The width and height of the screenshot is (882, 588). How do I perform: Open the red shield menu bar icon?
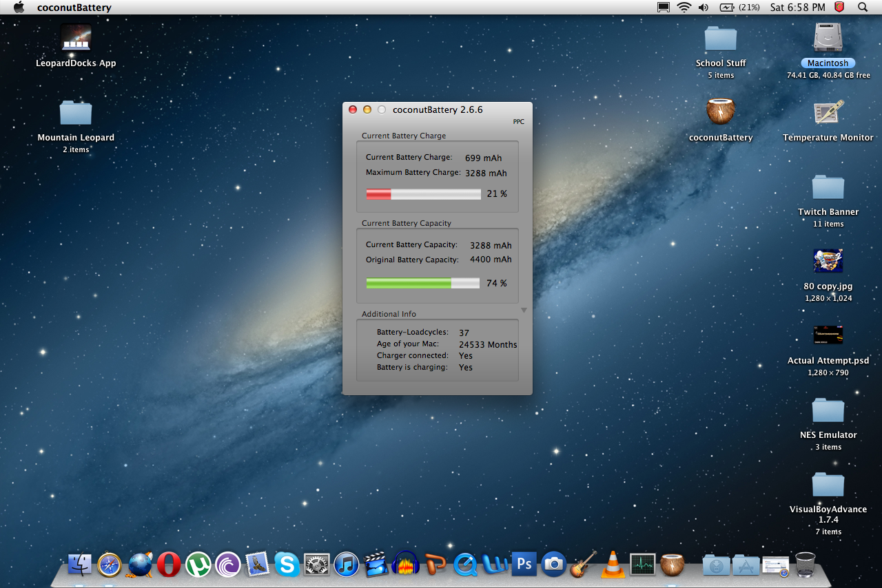pyautogui.click(x=839, y=7)
